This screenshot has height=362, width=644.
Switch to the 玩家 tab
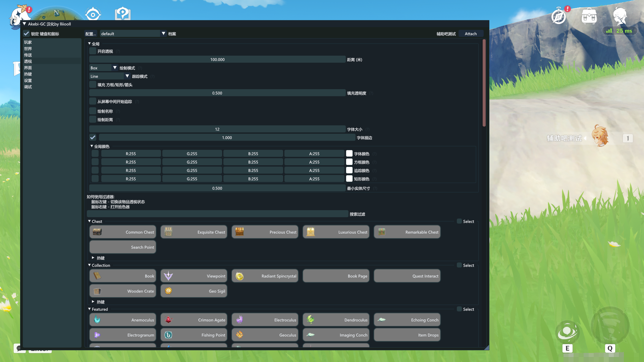(52, 42)
